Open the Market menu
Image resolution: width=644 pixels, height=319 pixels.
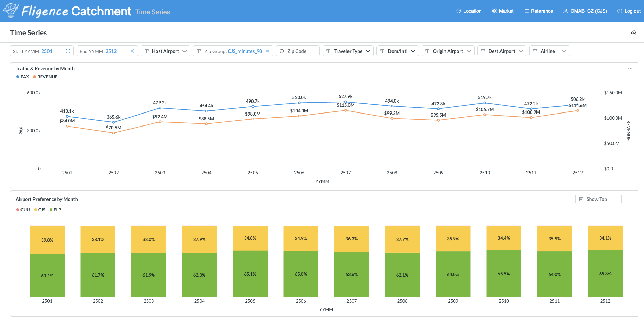[x=503, y=11]
